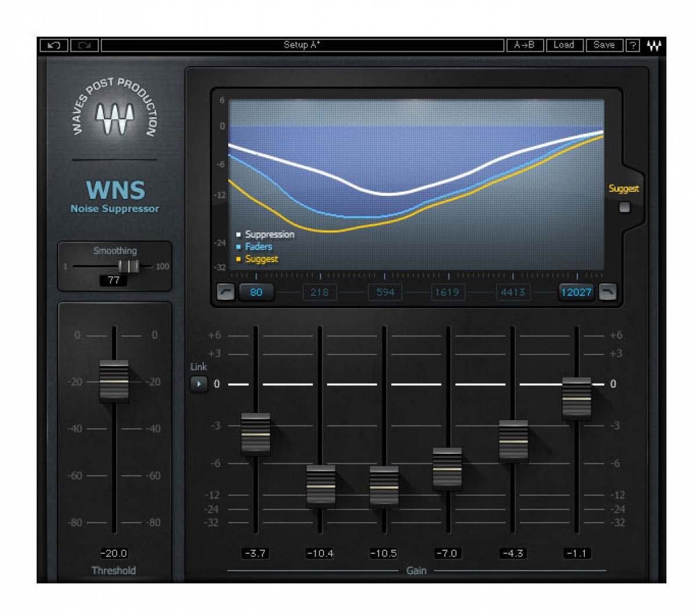
Task: Open the Setup A* preset menu
Action: (302, 45)
